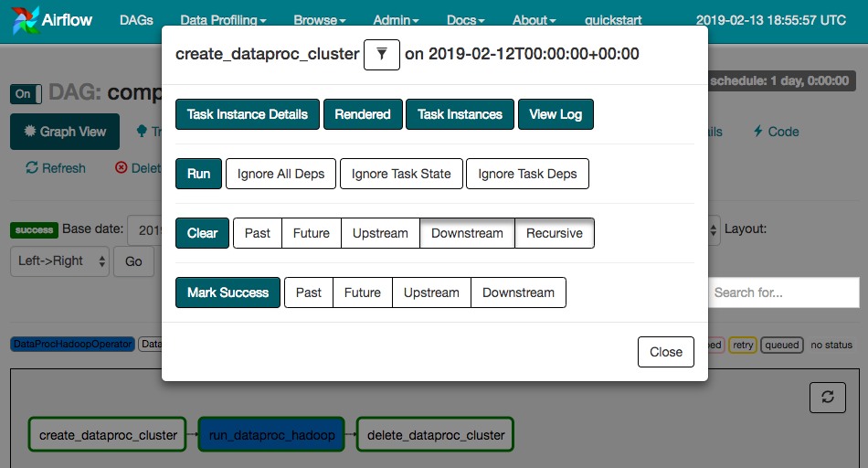The height and width of the screenshot is (468, 868).
Task: Open the Code link with lightning icon
Action: click(776, 132)
